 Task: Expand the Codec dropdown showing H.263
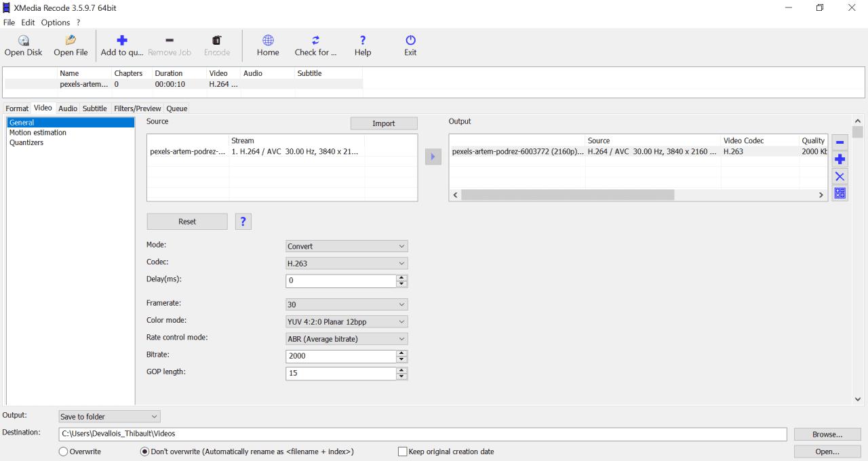[347, 264]
